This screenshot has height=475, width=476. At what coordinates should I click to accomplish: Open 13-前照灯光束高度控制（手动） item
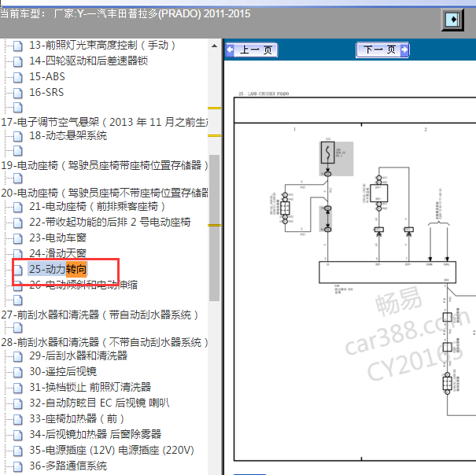(x=102, y=46)
